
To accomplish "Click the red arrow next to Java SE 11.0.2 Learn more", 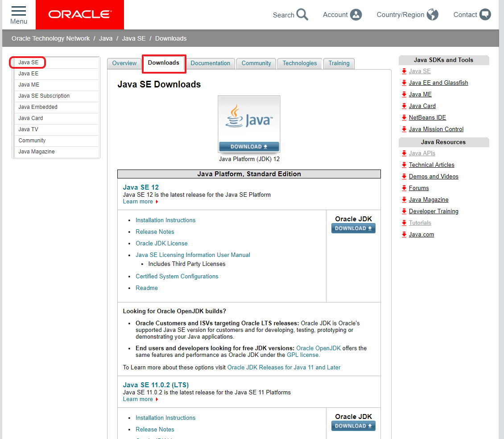I will click(157, 399).
